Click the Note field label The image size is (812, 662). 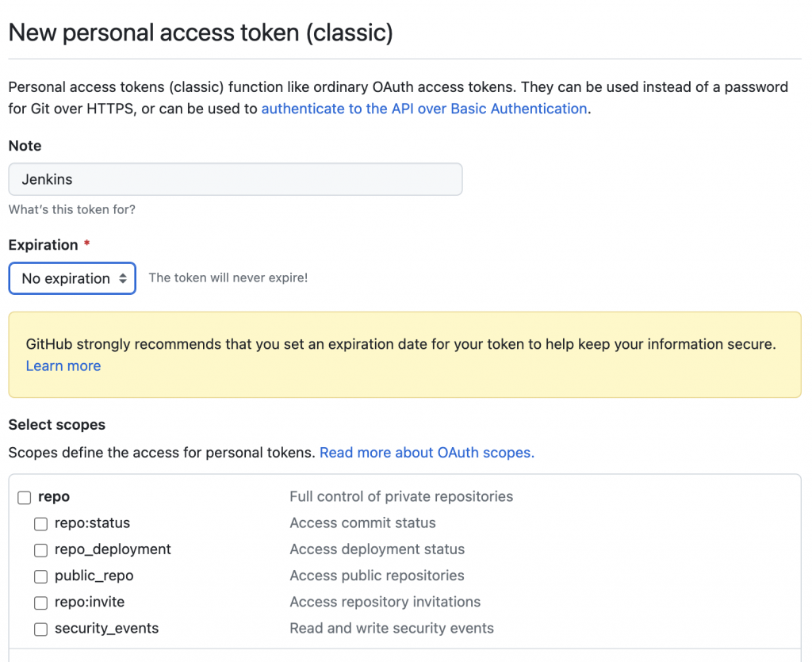tap(25, 146)
